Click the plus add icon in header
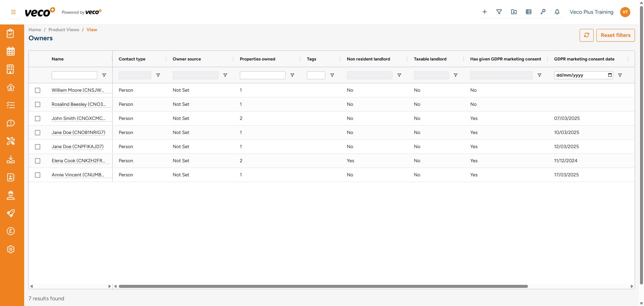The image size is (644, 306). [x=484, y=12]
